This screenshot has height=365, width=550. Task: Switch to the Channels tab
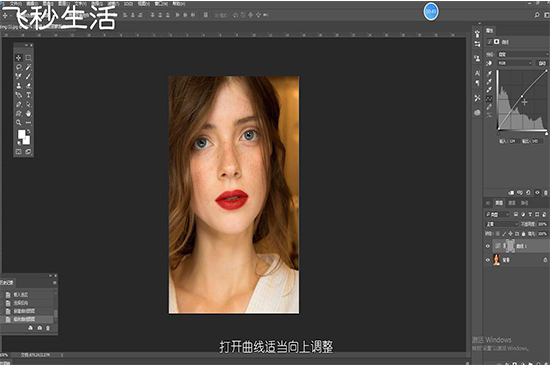pyautogui.click(x=512, y=203)
